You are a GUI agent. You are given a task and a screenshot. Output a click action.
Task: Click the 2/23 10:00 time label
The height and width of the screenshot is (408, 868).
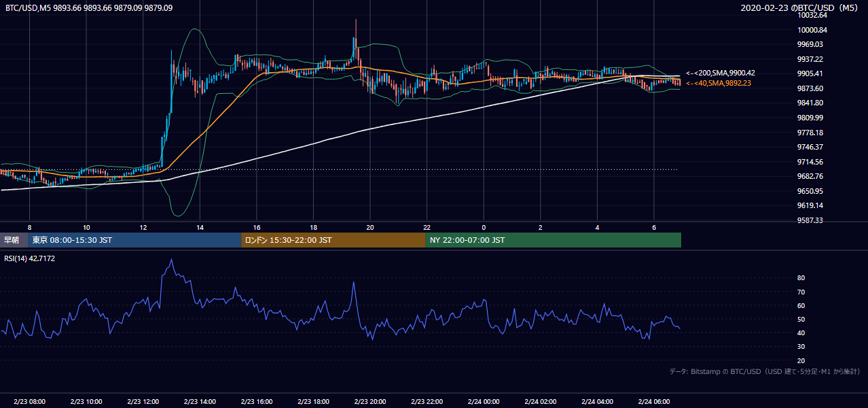point(86,402)
